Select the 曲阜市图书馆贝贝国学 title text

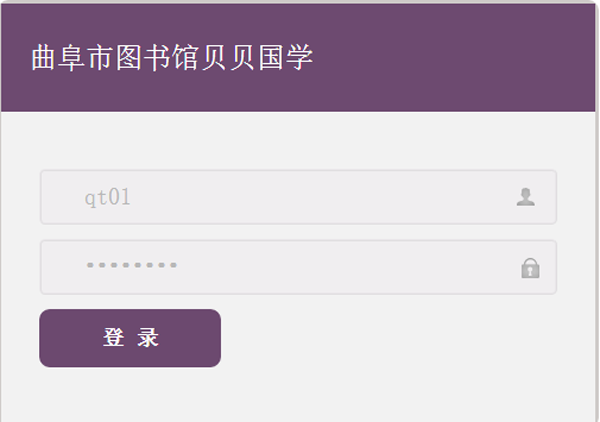point(172,57)
